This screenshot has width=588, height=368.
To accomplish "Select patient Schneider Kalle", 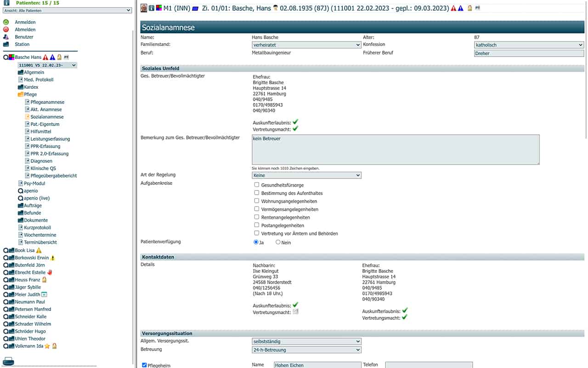I will [x=30, y=316].
